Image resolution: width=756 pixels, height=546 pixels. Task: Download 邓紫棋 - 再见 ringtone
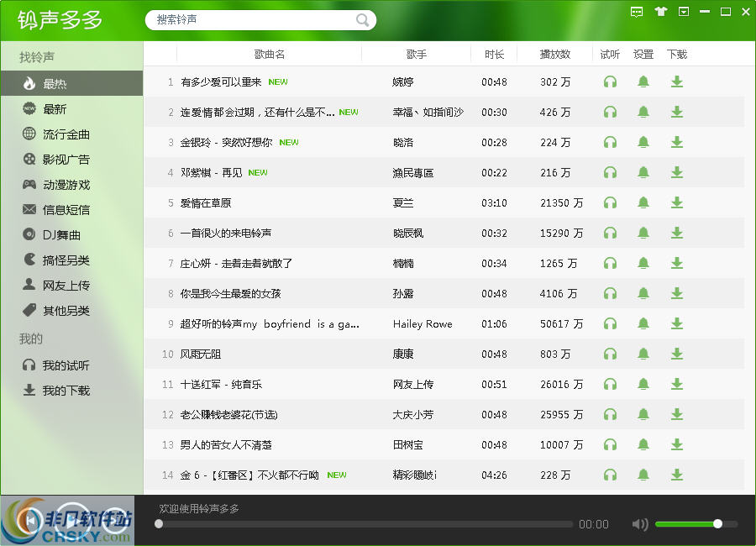677,173
